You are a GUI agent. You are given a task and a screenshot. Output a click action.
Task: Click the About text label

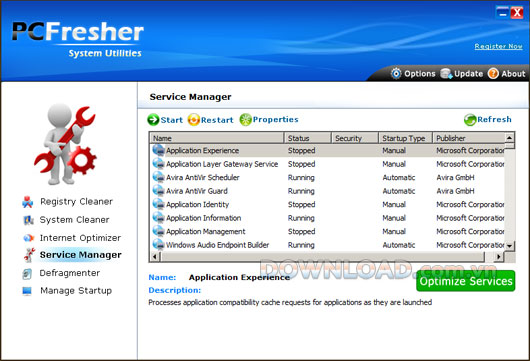click(x=513, y=74)
